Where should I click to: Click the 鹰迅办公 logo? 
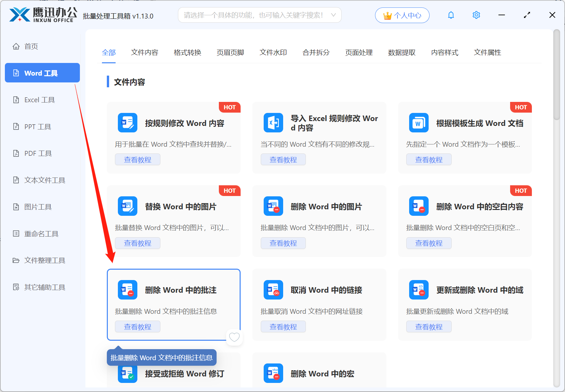(42, 14)
